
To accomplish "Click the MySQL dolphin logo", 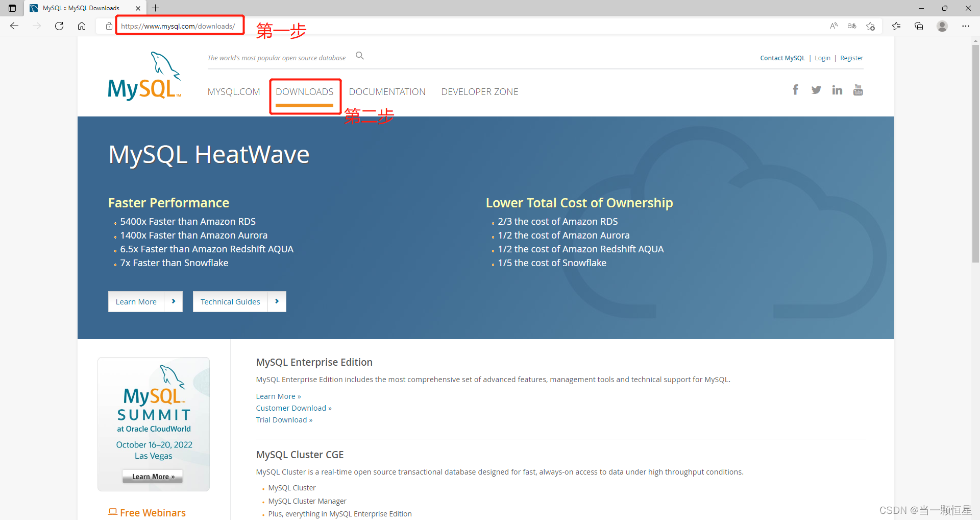I will pyautogui.click(x=144, y=76).
